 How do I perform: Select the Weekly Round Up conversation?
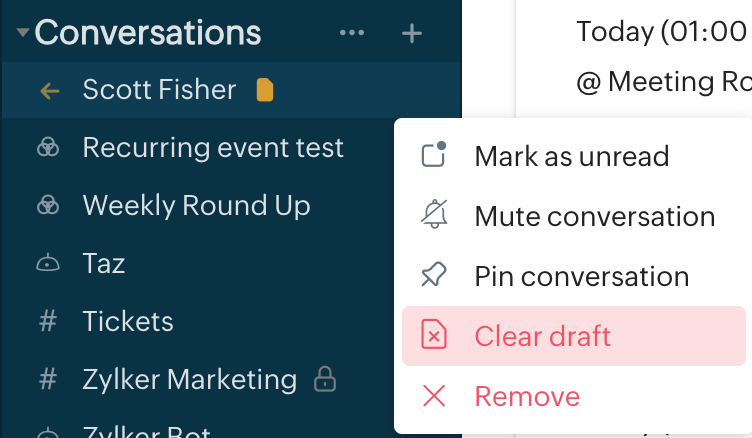[x=196, y=206]
